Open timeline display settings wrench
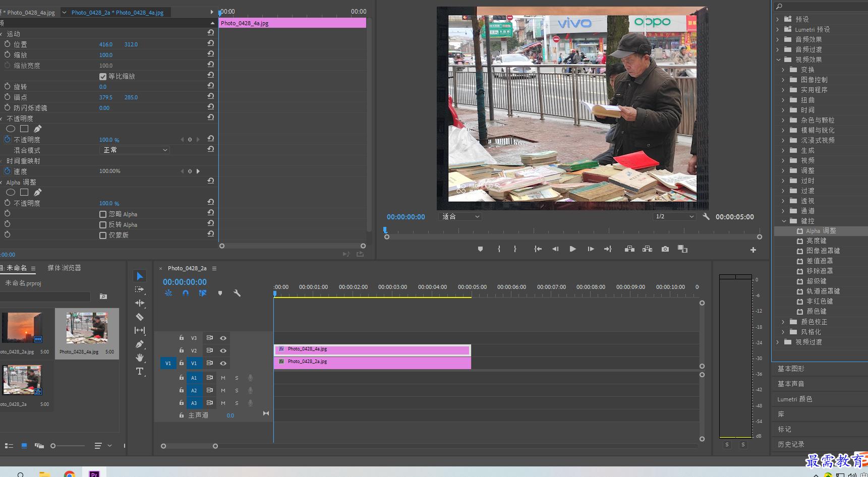Viewport: 868px width, 477px height. point(237,293)
